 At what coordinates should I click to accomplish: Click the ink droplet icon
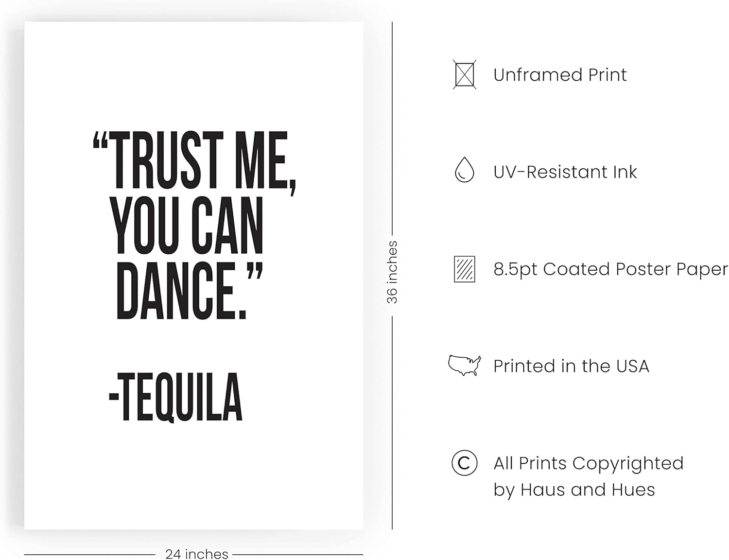pyautogui.click(x=464, y=170)
